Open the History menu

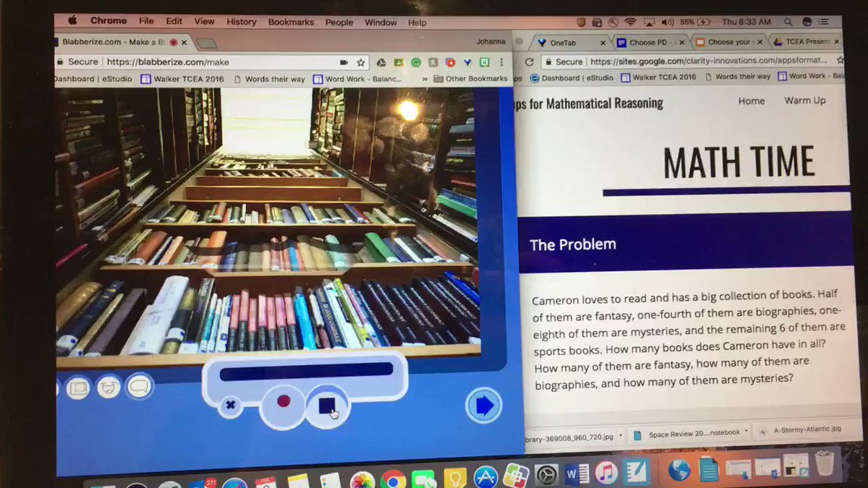coord(242,22)
